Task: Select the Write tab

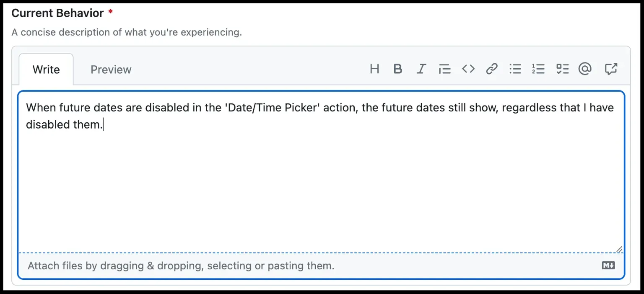Action: [46, 70]
